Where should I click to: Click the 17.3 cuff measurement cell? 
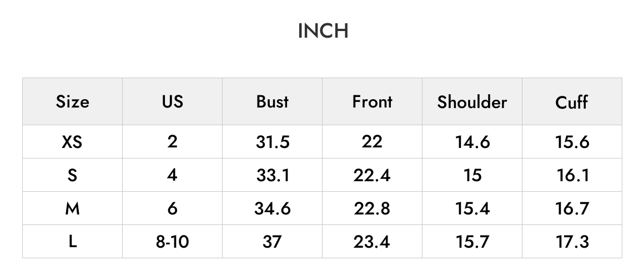click(572, 242)
